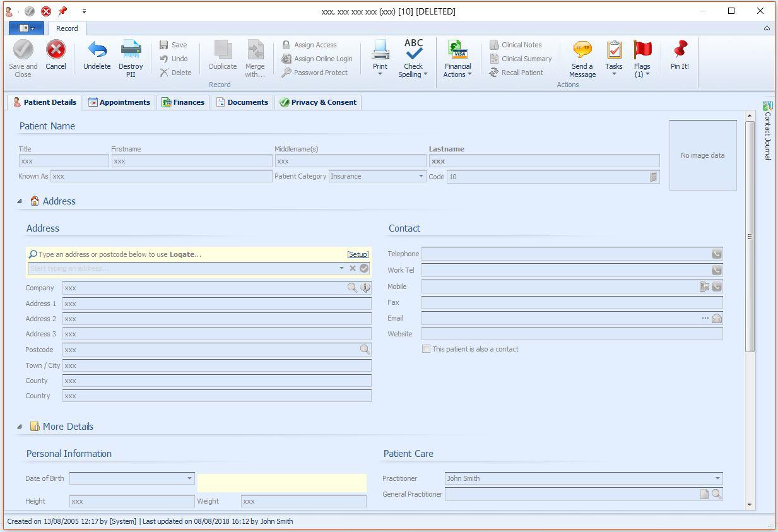Click the Destroy PII shredder icon

(x=131, y=50)
